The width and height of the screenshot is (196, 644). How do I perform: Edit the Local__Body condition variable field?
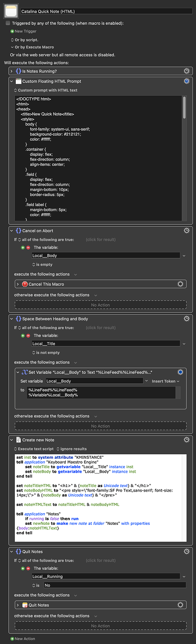[x=105, y=255]
